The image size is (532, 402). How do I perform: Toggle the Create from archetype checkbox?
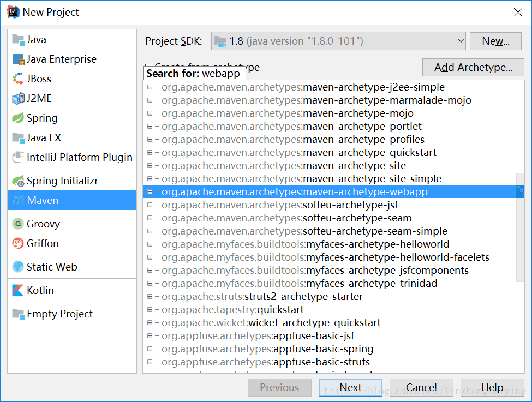click(x=148, y=66)
